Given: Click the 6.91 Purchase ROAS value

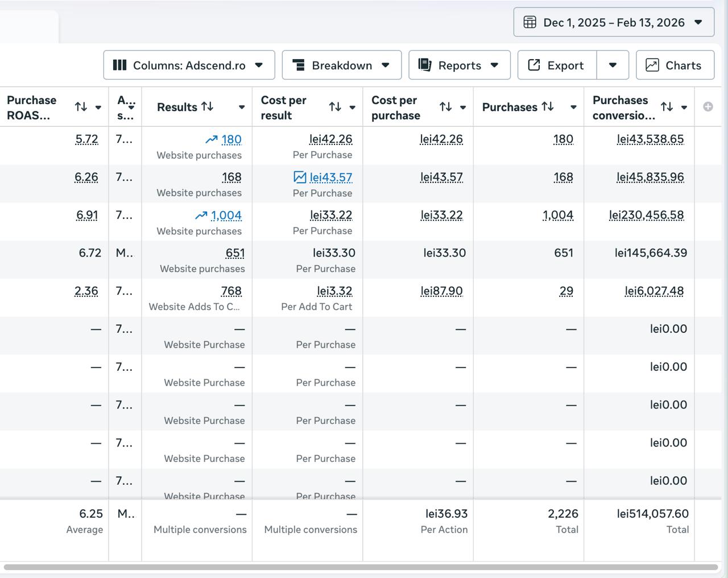Looking at the screenshot, I should [87, 216].
